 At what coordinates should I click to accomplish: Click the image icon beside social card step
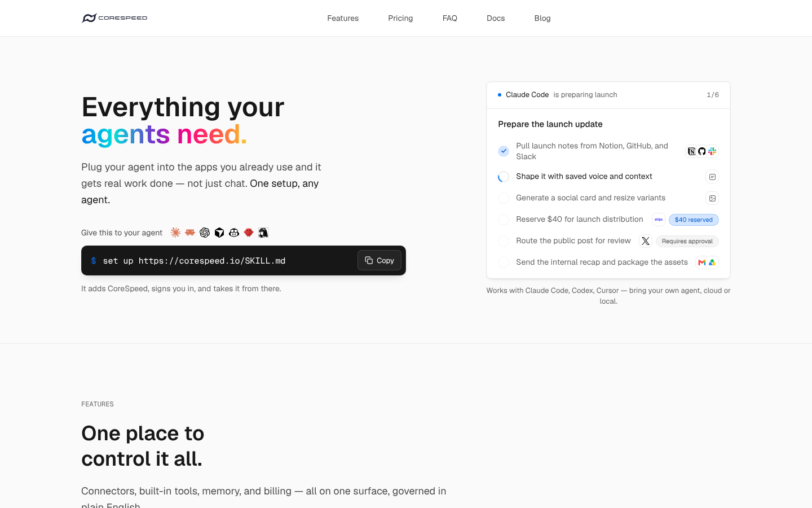pyautogui.click(x=712, y=198)
